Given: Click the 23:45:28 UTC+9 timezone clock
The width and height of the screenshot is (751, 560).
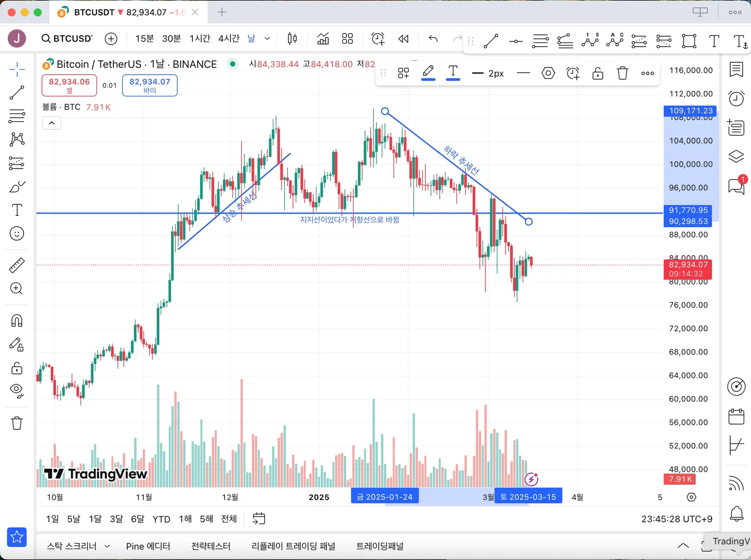Looking at the screenshot, I should click(x=677, y=519).
